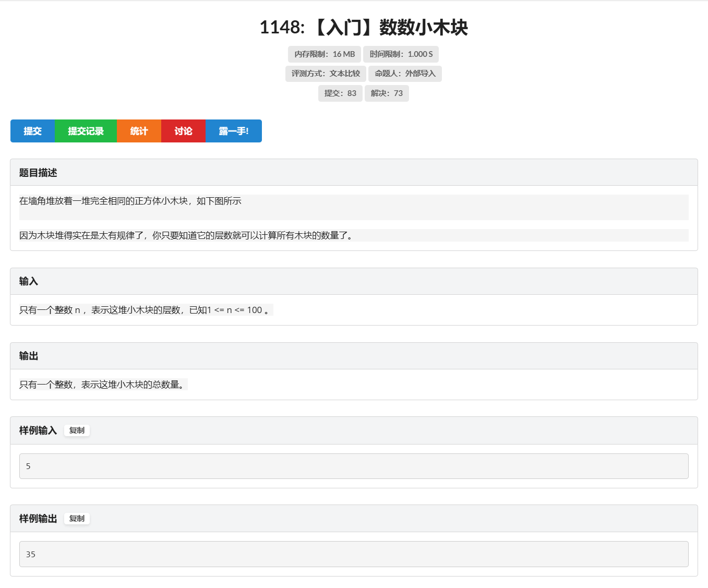The height and width of the screenshot is (588, 708).
Task: Select the sample output value 35
Action: click(x=31, y=554)
